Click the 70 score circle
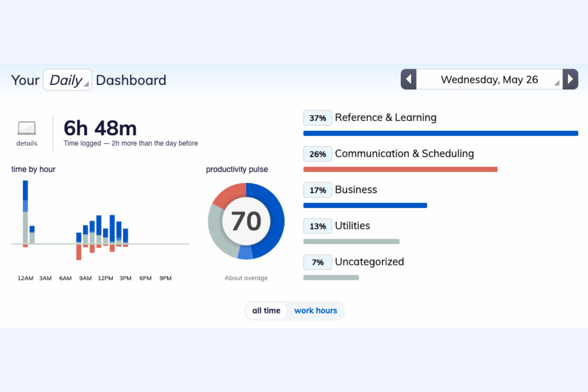588x392 pixels. (246, 221)
